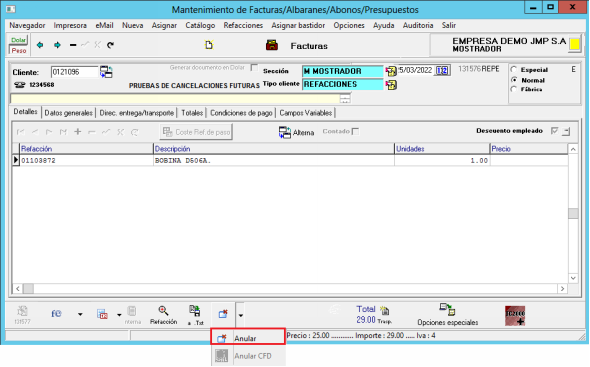Click the red JD2000 logo icon
Viewport: 590px width, 367px height.
click(x=515, y=315)
